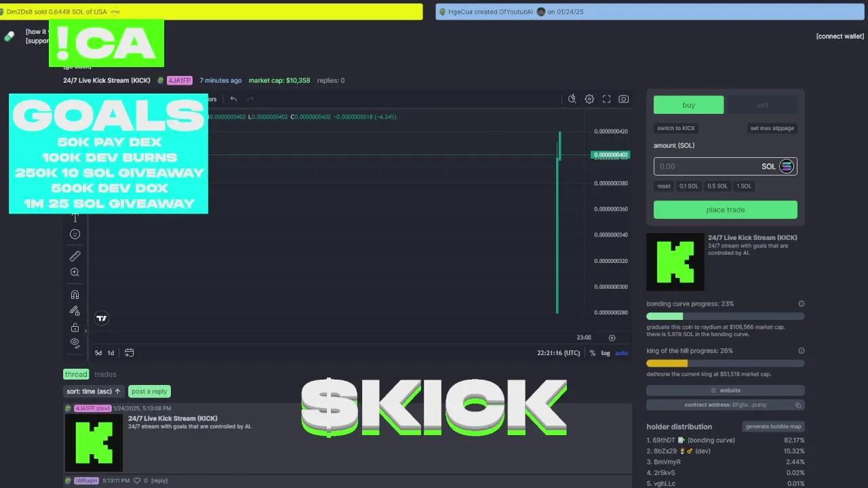Screen dimensions: 868x488
Task: Click the current price label 0.0000000402
Action: [x=610, y=155]
